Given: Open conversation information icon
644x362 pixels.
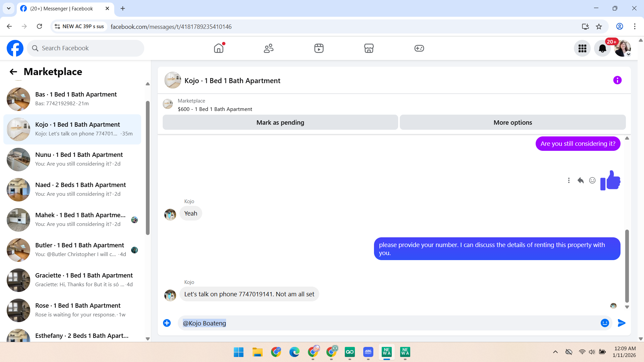Looking at the screenshot, I should [617, 80].
